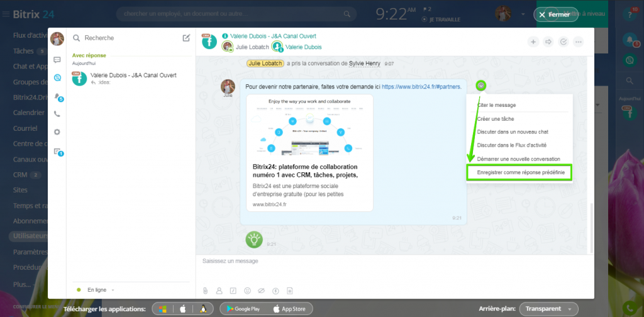
Task: Click the App Store button
Action: click(289, 309)
